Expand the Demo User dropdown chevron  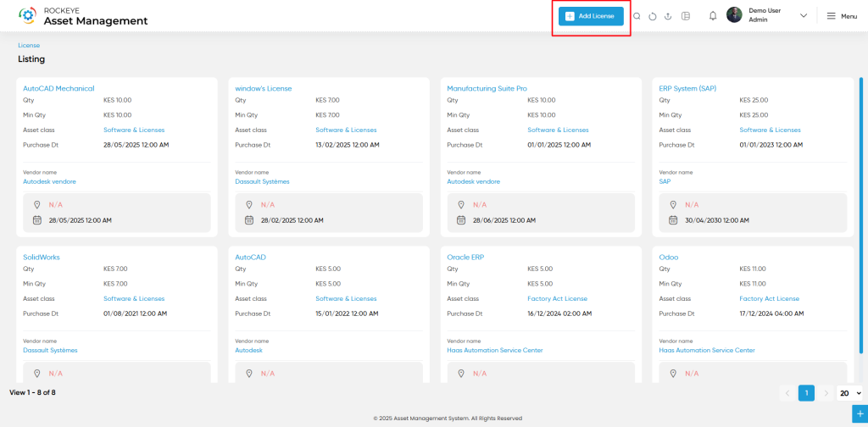pos(804,15)
